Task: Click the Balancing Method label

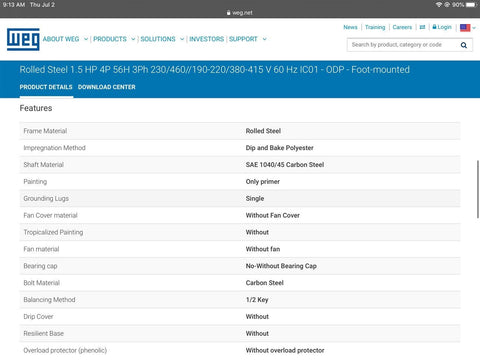Action: [49, 300]
